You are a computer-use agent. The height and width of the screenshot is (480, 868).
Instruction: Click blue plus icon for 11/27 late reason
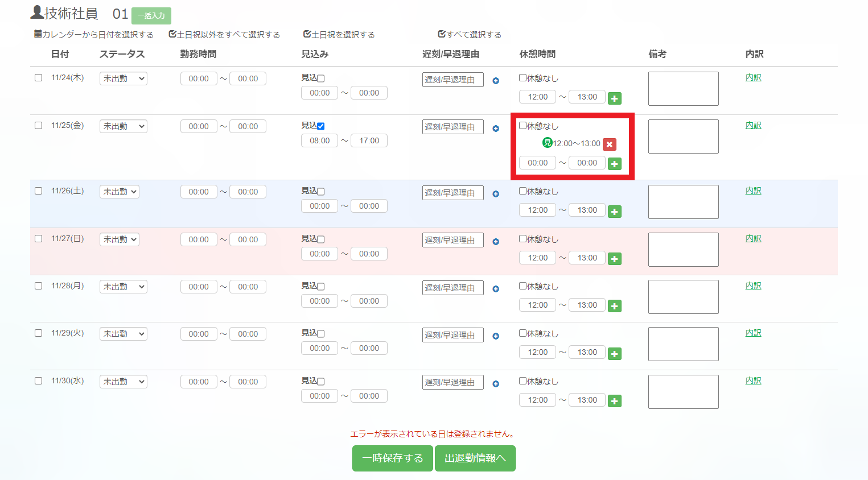496,242
